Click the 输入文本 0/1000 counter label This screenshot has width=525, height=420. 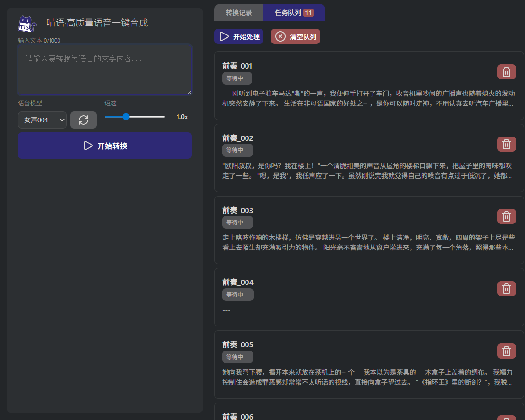pyautogui.click(x=39, y=41)
